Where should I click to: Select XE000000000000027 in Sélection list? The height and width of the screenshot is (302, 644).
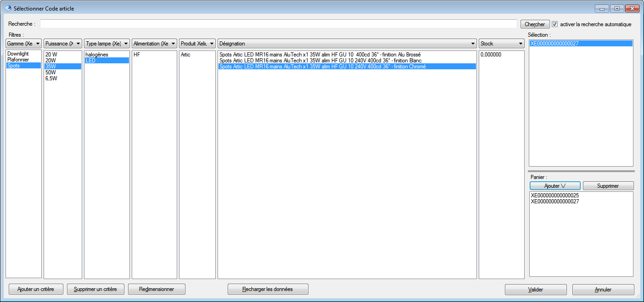click(x=581, y=44)
